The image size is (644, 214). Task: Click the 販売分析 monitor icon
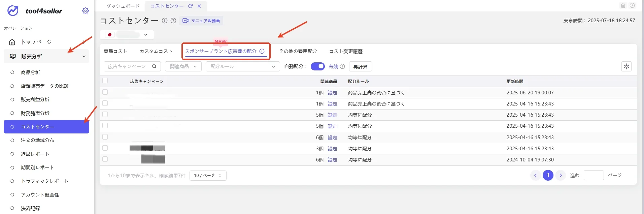(13, 57)
